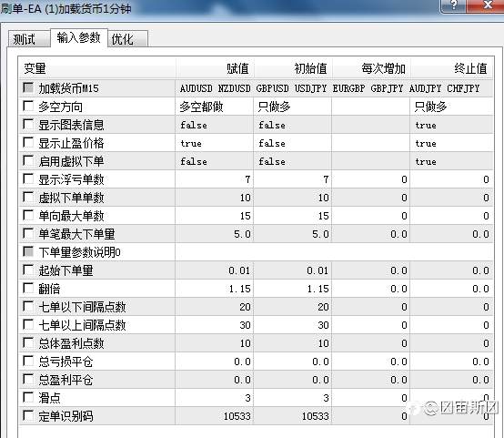Switch to the 测试 tab
Image resolution: width=504 pixels, height=438 pixels.
[x=29, y=39]
